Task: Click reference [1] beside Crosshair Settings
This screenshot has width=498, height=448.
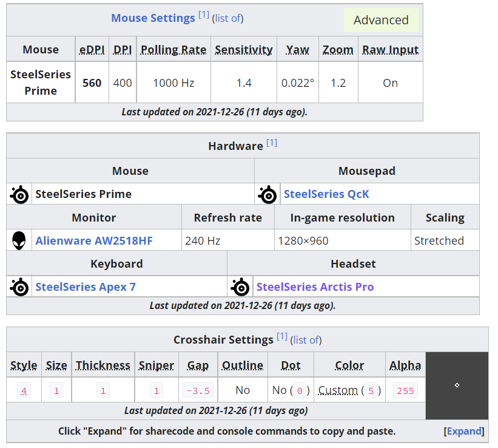Action: tap(282, 336)
